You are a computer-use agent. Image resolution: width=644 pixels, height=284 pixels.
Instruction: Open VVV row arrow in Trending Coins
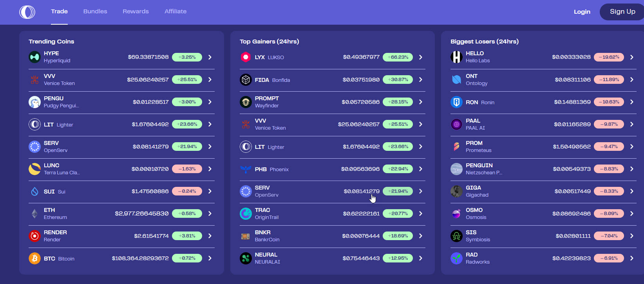tap(210, 80)
